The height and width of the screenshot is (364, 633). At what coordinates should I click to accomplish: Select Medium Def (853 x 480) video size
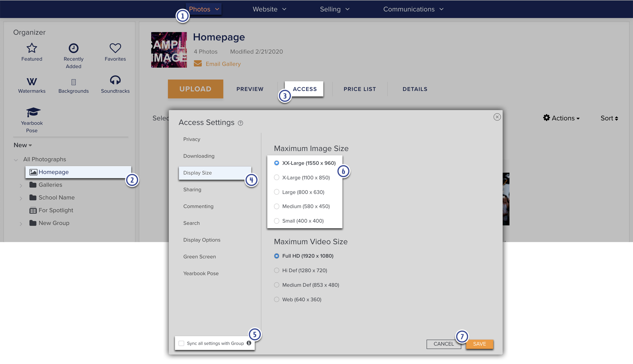point(276,285)
